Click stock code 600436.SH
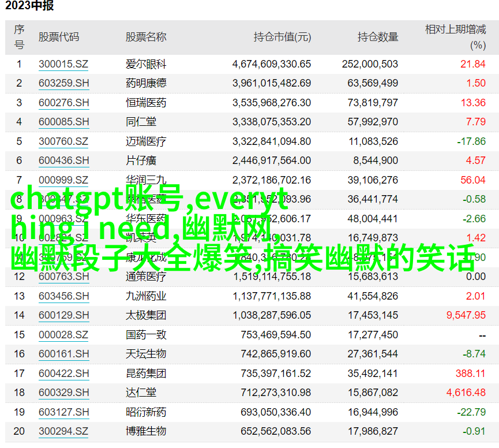 tap(64, 160)
